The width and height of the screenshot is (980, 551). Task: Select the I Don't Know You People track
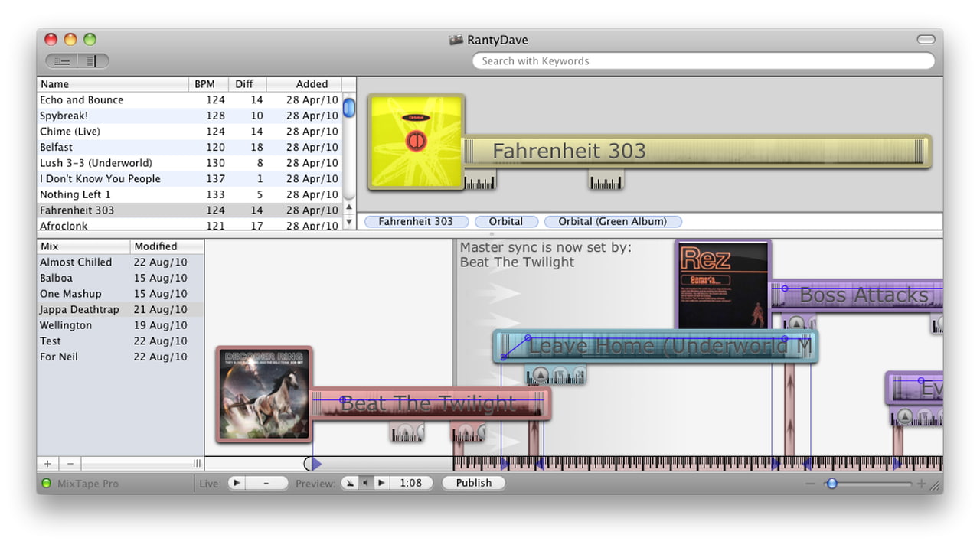point(189,178)
